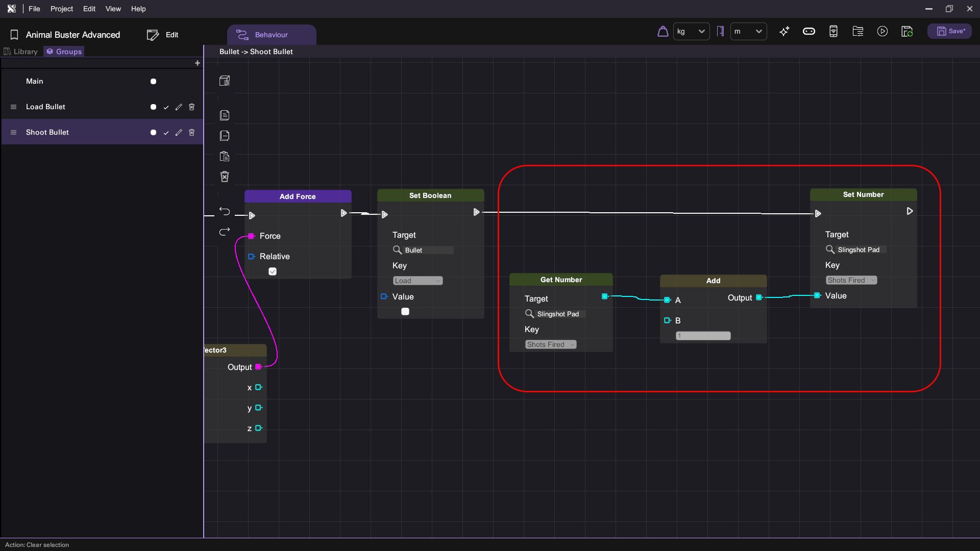Click pencil icon to rename Load Bullet group
The width and height of the screenshot is (980, 551).
[179, 107]
